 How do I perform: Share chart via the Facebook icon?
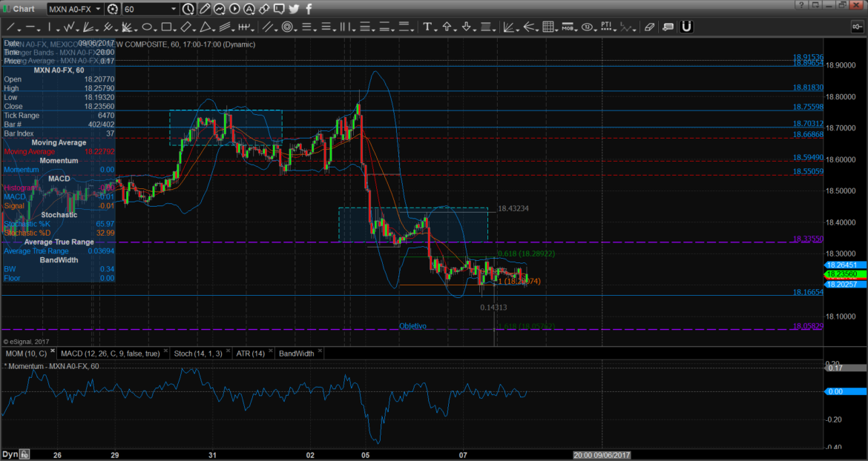point(309,9)
